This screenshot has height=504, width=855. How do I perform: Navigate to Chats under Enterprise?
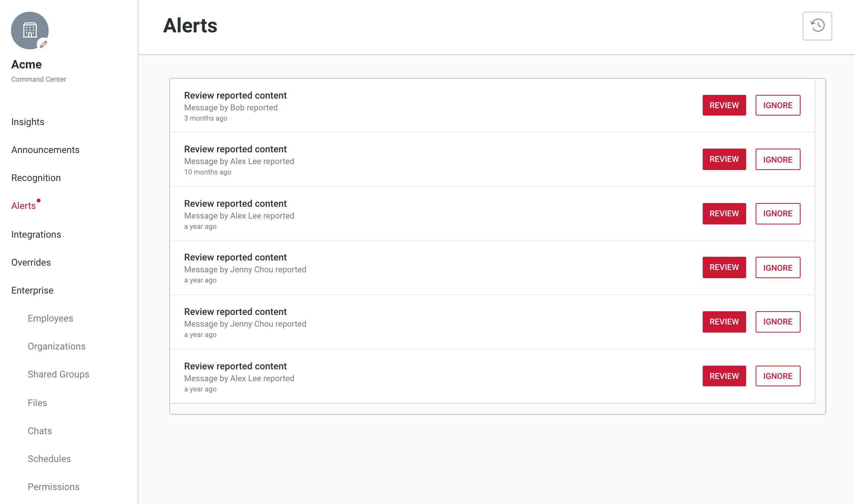[x=40, y=431]
